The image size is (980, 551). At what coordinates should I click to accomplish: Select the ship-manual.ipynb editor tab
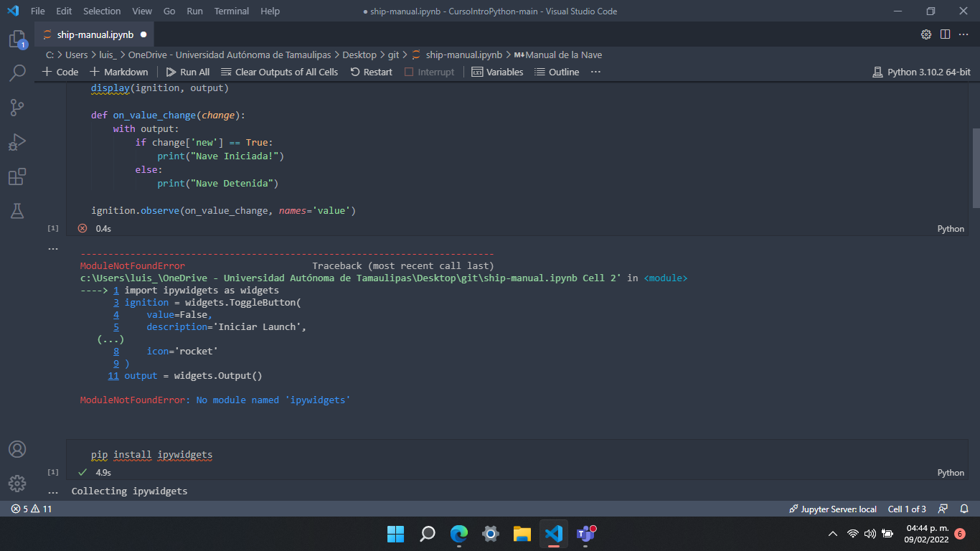tap(94, 34)
